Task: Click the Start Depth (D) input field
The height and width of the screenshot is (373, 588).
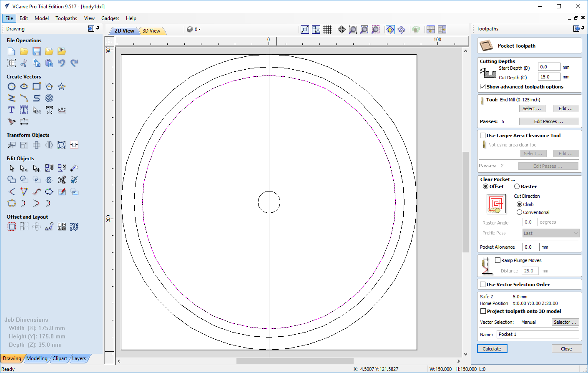Action: click(x=549, y=67)
